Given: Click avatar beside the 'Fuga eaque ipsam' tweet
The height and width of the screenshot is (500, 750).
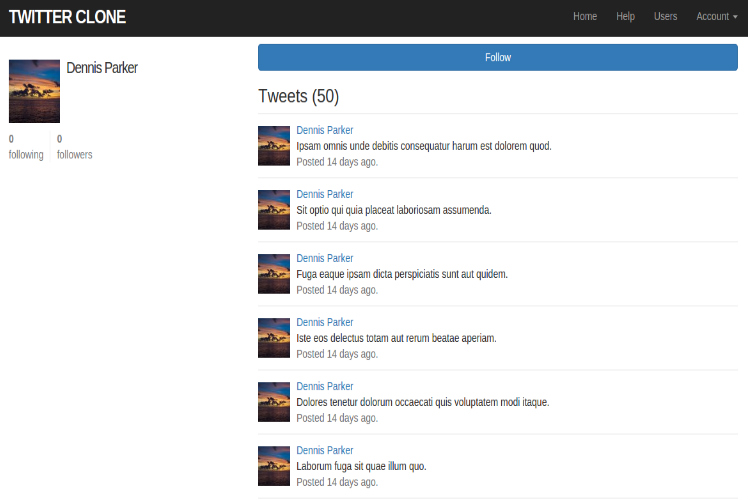Looking at the screenshot, I should click(x=274, y=274).
